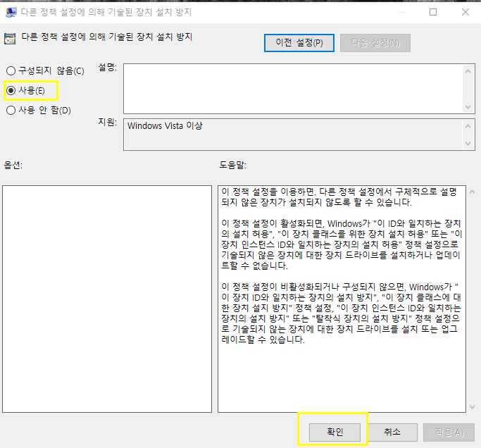Click the title bar application icon
This screenshot has height=448, width=481.
tap(11, 12)
